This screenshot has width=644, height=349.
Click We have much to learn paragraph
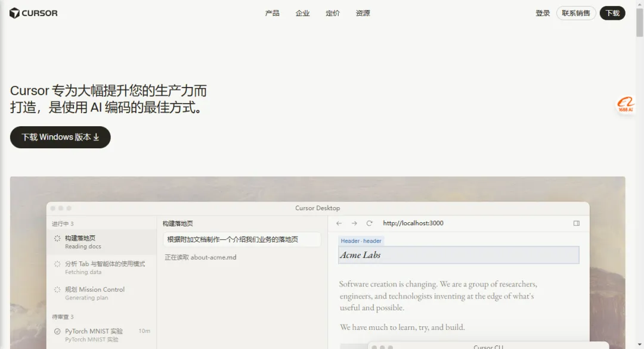pyautogui.click(x=402, y=328)
